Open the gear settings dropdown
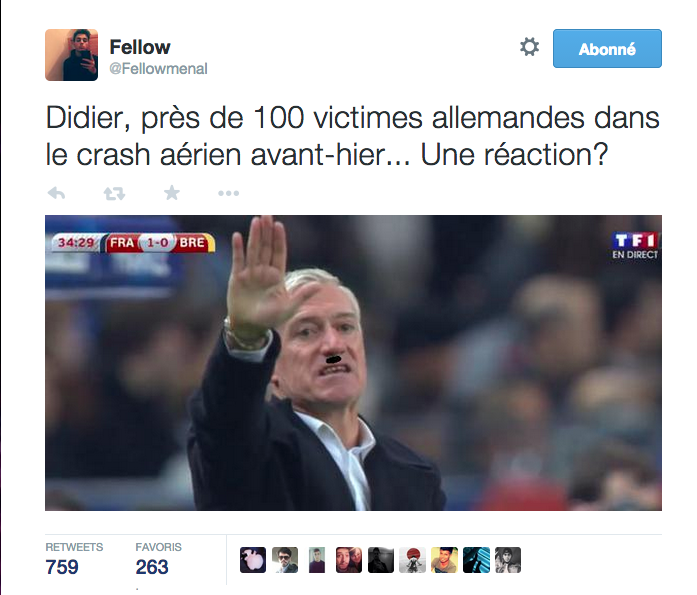The width and height of the screenshot is (697, 595). point(529,47)
